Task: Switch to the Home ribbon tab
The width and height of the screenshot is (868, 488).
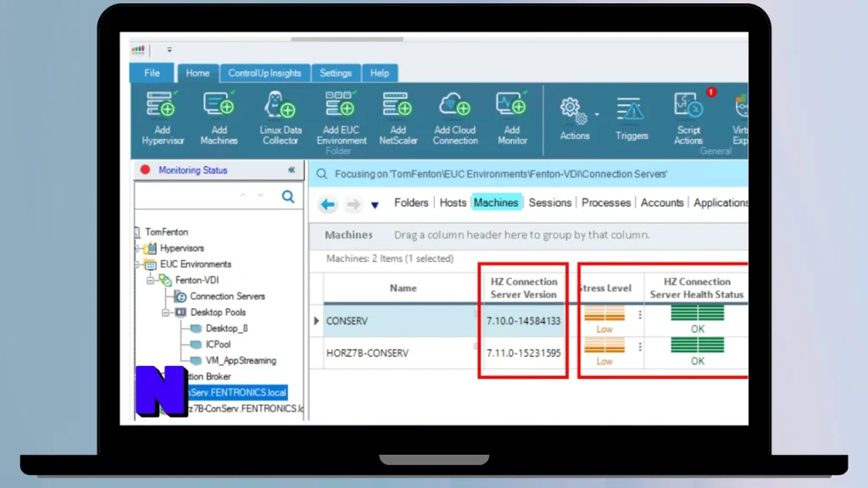Action: point(198,73)
